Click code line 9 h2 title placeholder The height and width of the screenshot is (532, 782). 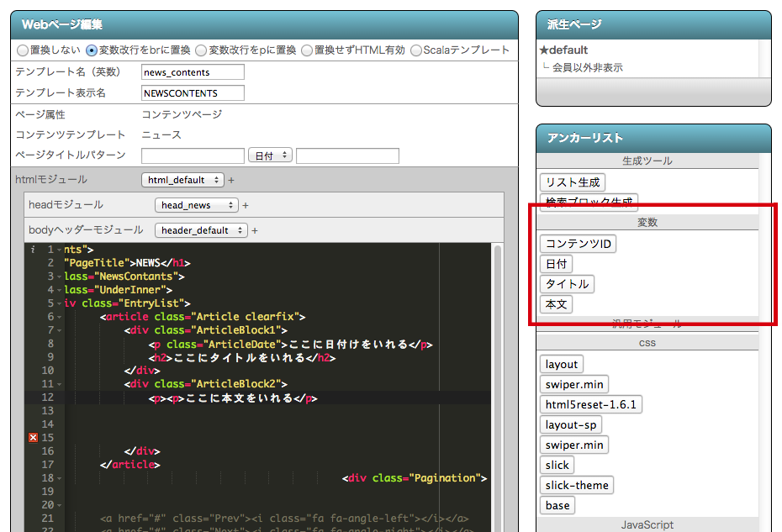242,358
